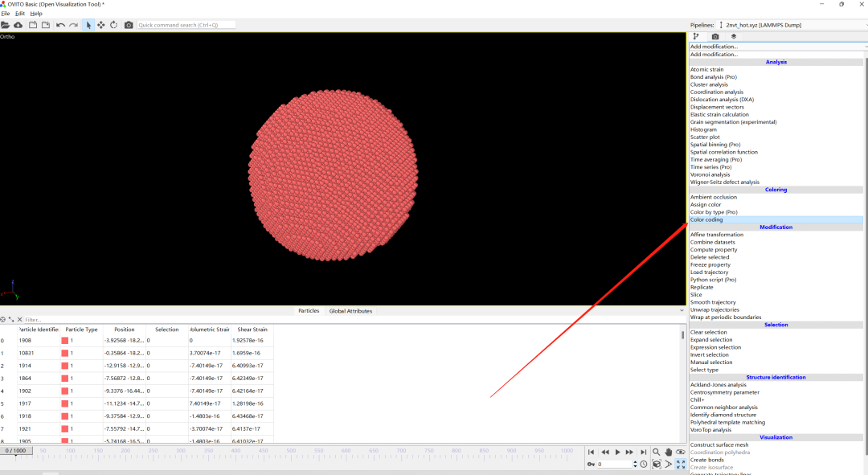The width and height of the screenshot is (868, 475).
Task: Jump to first animation frame
Action: point(591,452)
